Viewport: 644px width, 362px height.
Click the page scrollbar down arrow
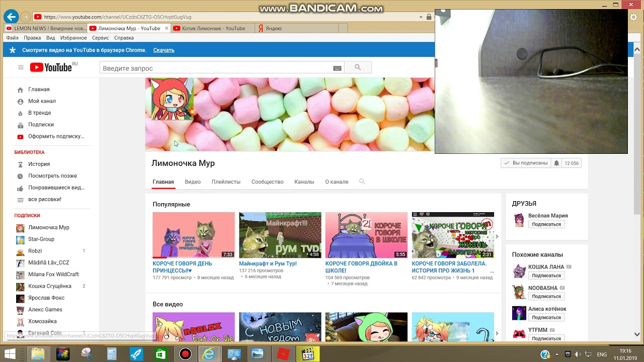coord(637,334)
